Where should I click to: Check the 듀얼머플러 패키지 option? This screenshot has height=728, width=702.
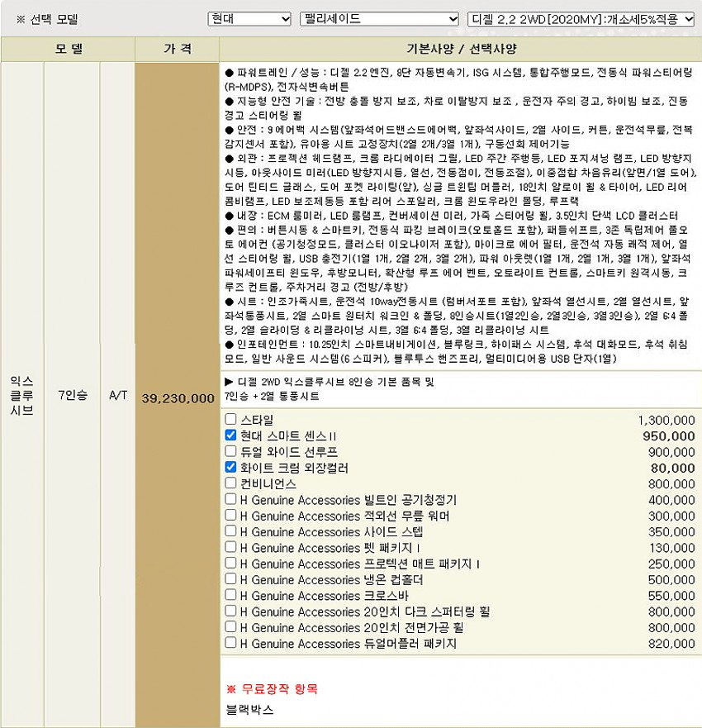coord(231,643)
